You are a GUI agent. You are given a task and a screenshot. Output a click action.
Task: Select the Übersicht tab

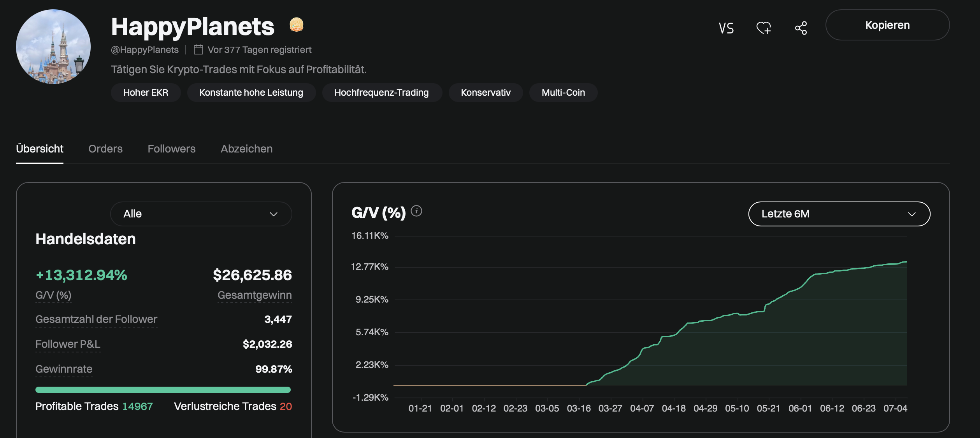coord(39,149)
